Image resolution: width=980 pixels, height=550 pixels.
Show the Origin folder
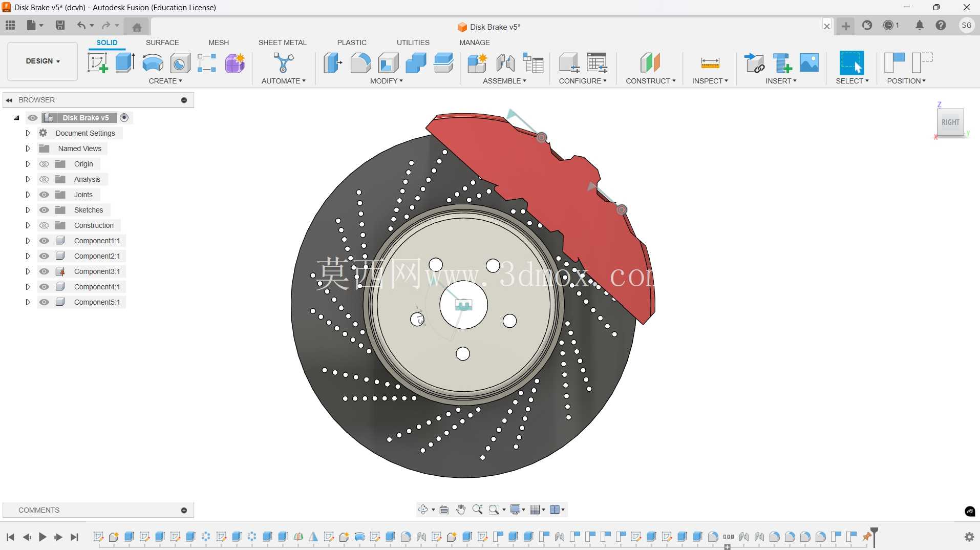click(x=44, y=164)
